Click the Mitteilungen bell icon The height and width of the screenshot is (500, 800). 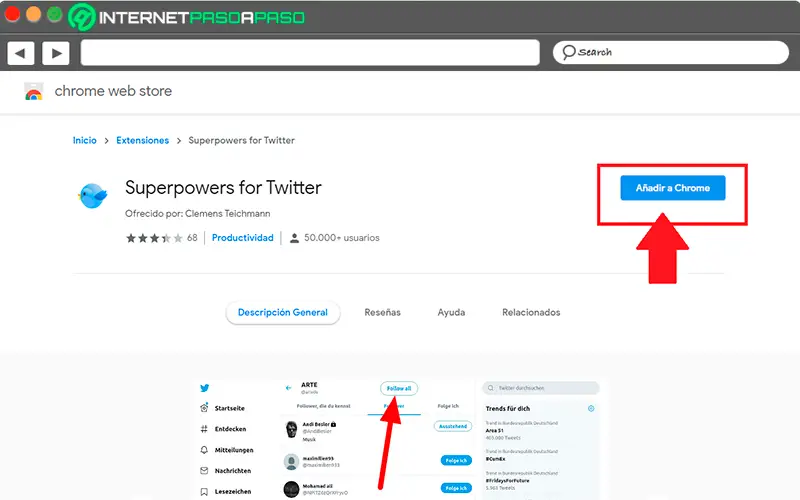point(205,450)
